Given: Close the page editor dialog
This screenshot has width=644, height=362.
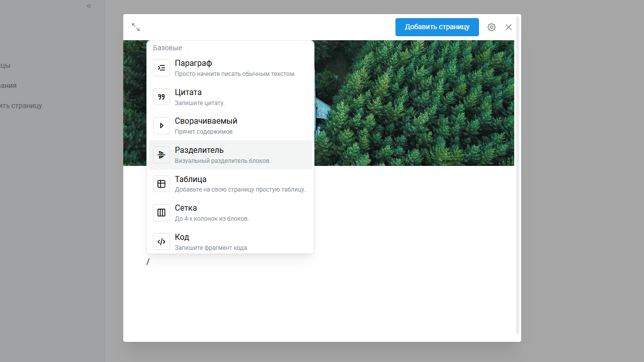Looking at the screenshot, I should [x=509, y=27].
